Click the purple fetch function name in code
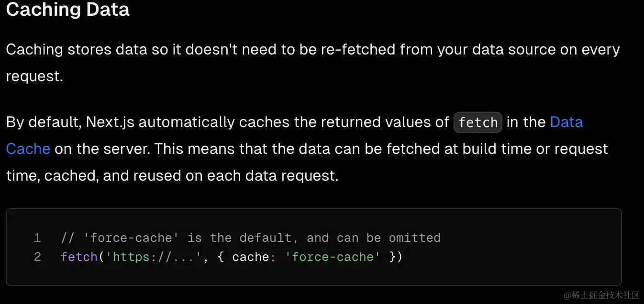 tap(79, 257)
